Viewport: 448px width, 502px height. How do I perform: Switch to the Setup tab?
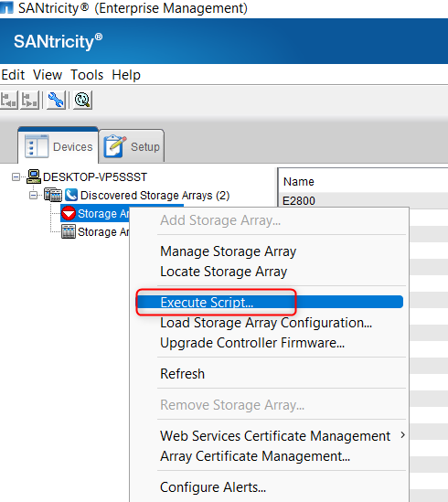point(132,146)
